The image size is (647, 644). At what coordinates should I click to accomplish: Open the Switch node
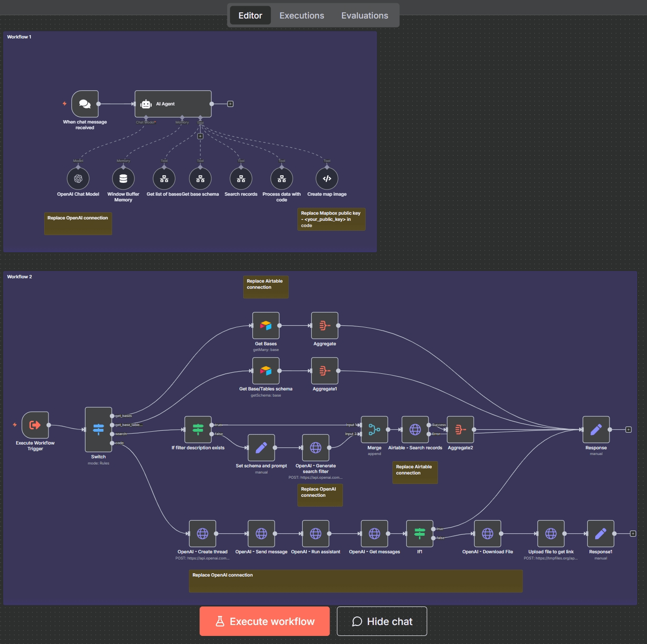point(98,429)
